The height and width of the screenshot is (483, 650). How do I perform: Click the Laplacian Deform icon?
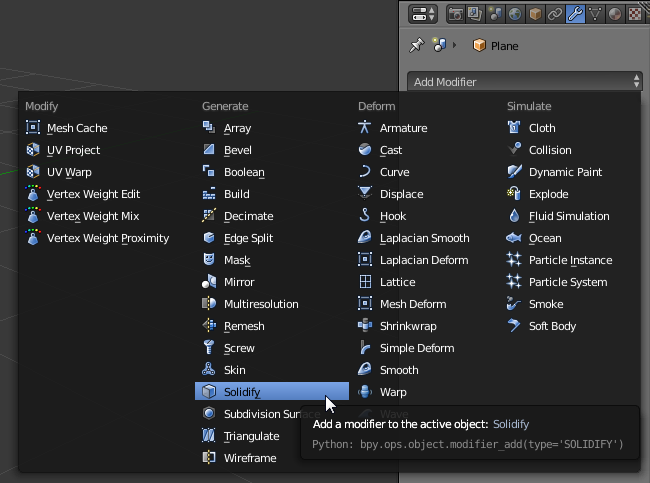tap(365, 259)
